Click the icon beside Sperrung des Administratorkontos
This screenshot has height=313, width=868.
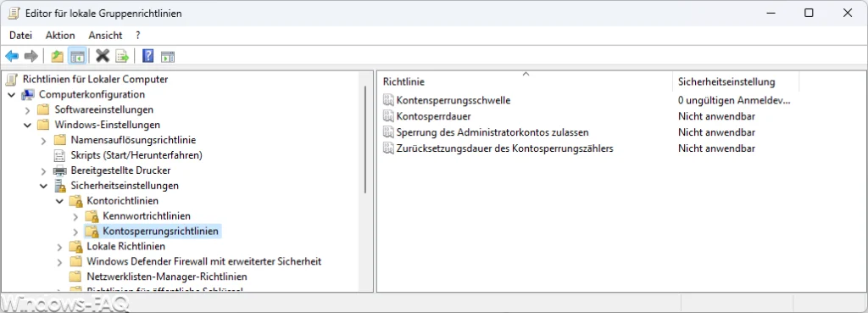point(388,132)
